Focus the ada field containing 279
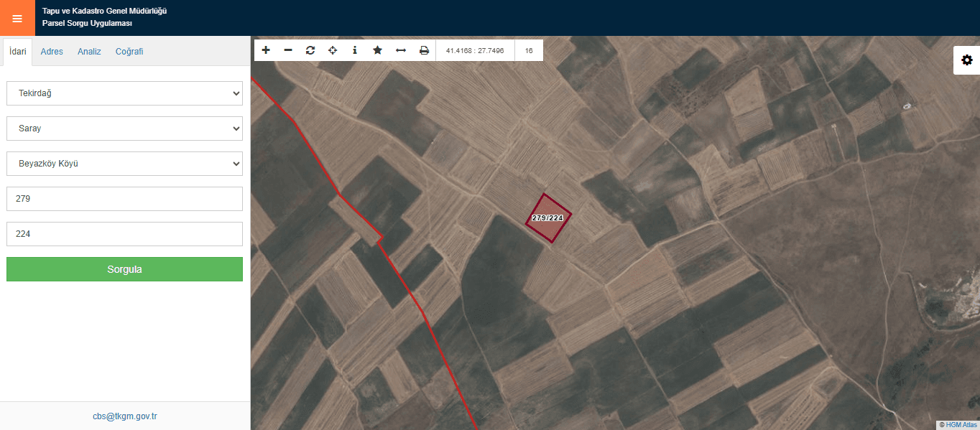The image size is (980, 430). [124, 199]
